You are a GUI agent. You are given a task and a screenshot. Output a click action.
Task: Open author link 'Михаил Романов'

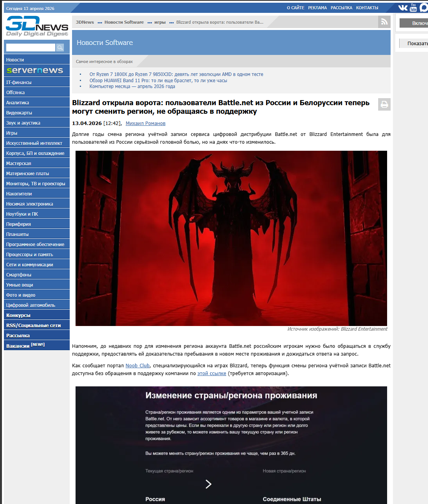146,123
